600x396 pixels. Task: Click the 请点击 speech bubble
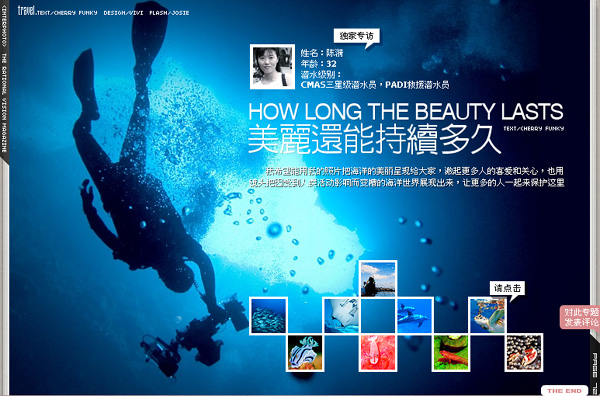[x=507, y=288]
